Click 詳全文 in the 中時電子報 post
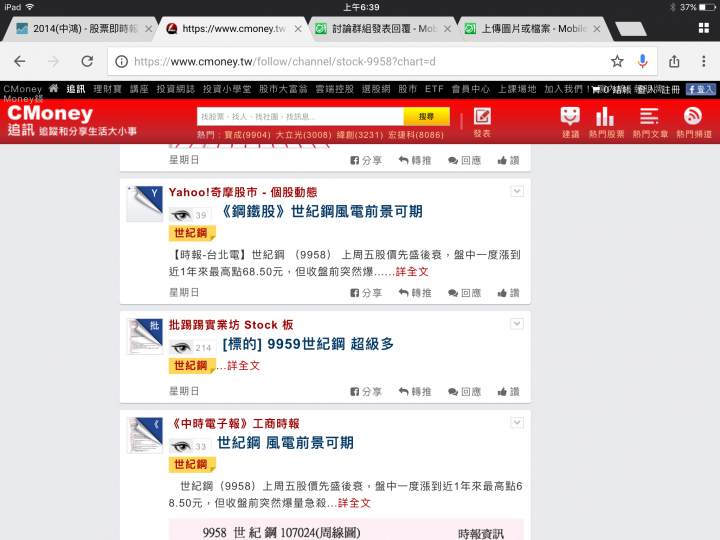Viewport: 720px width, 540px height. coord(354,503)
